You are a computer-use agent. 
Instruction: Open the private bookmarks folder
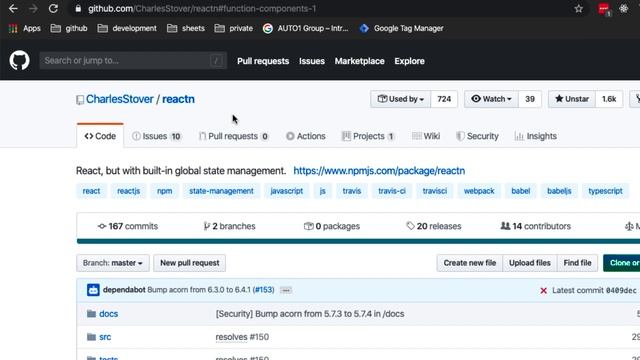coord(233,28)
